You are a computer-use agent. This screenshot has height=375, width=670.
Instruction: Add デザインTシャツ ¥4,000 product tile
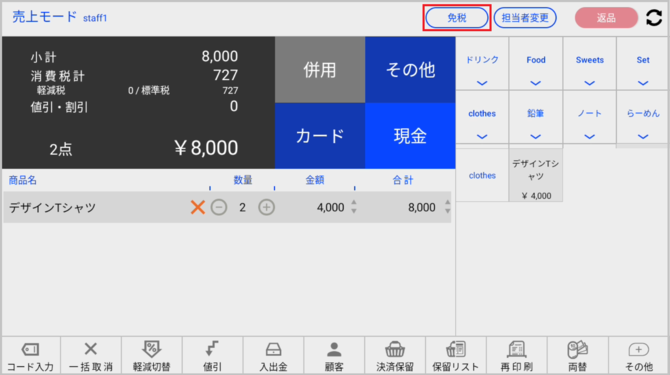coord(536,175)
